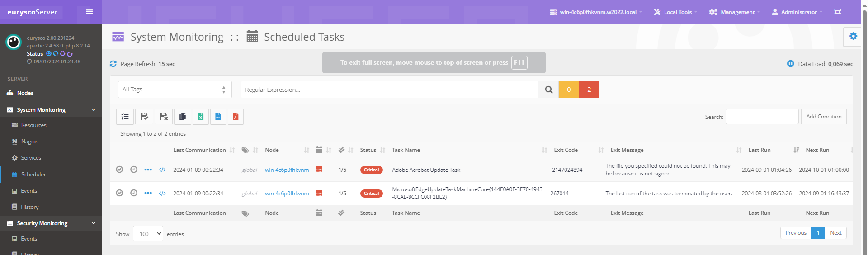This screenshot has height=255, width=868.
Task: Copy table data with the copy icon
Action: pyautogui.click(x=182, y=117)
